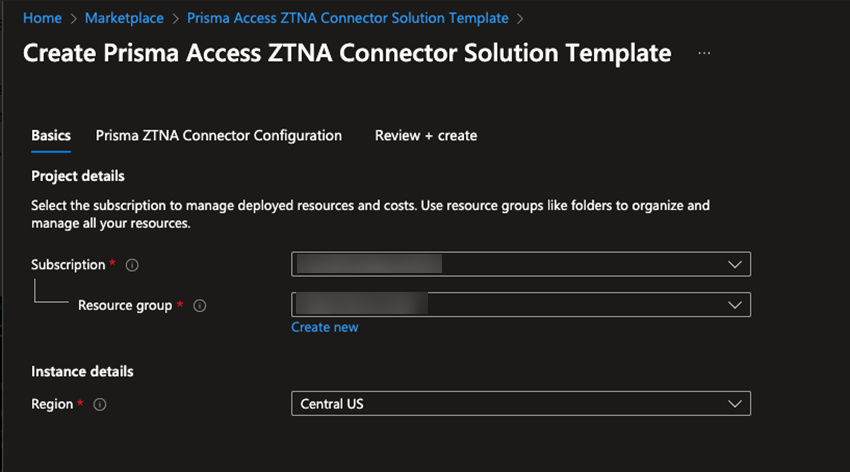Go to Home breadcrumb
The width and height of the screenshot is (850, 472).
point(41,18)
